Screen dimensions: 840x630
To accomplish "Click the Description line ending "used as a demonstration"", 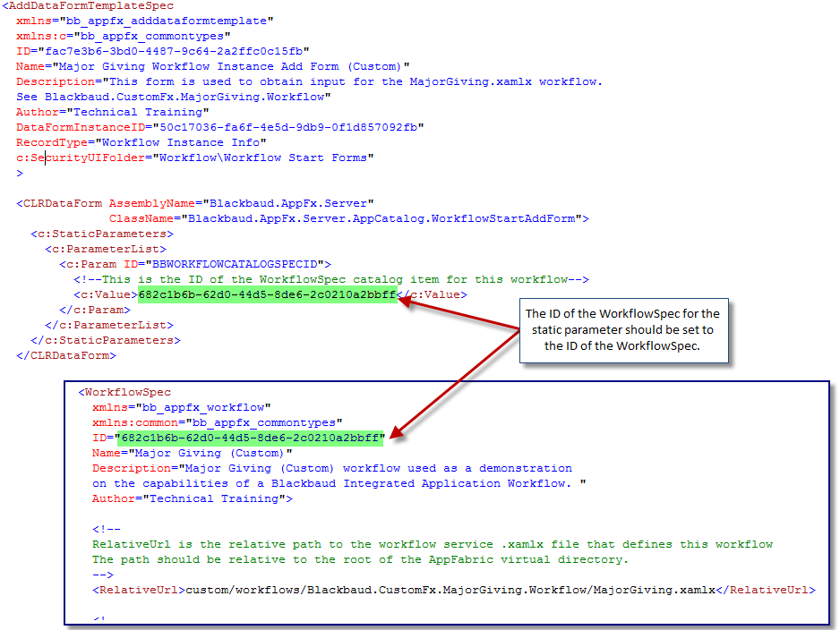I will pyautogui.click(x=332, y=468).
